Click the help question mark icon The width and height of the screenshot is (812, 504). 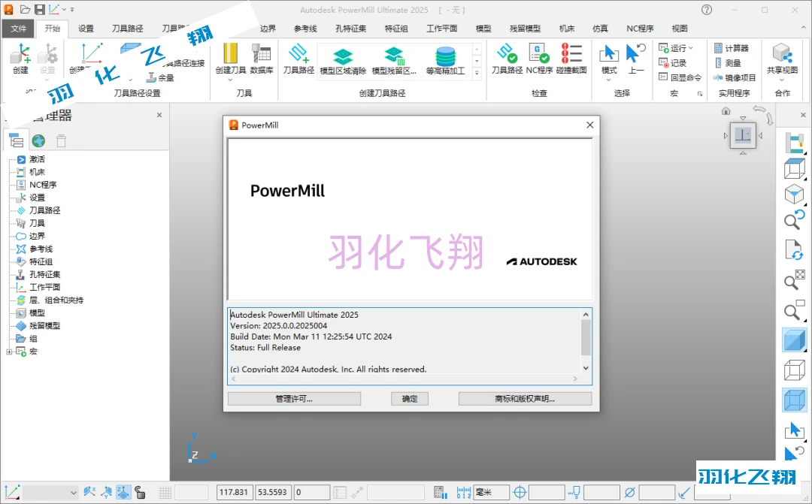click(706, 10)
